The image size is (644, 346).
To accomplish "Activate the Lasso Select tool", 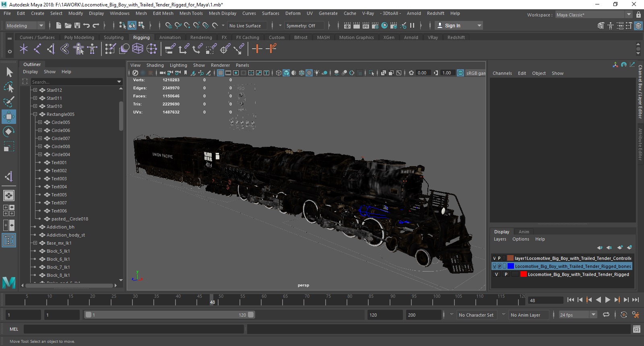I will pyautogui.click(x=9, y=87).
